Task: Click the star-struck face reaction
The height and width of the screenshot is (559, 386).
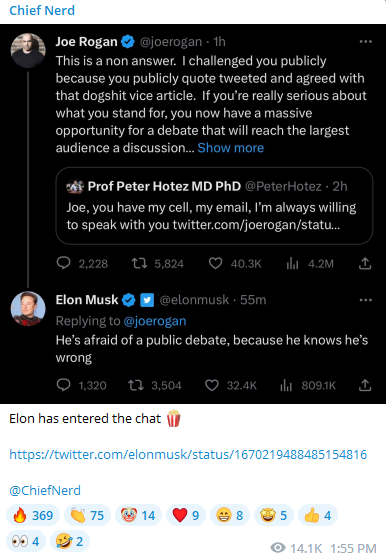Action: pyautogui.click(x=274, y=515)
